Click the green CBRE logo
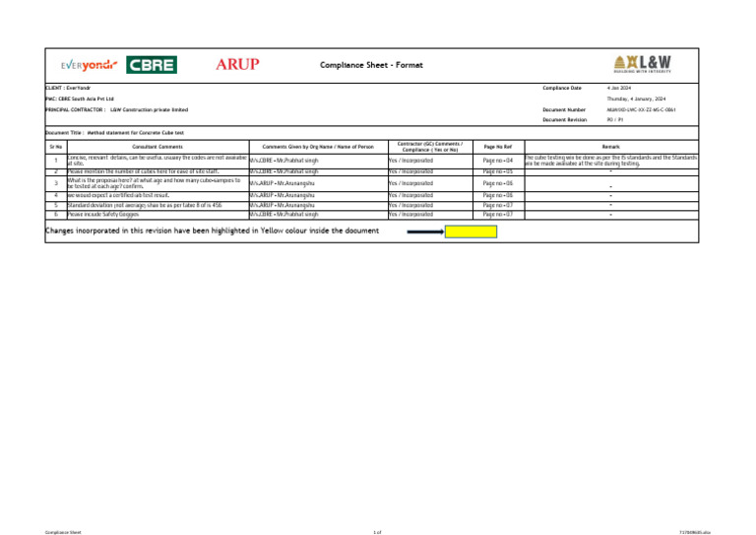This screenshot has width=756, height=535. (152, 65)
